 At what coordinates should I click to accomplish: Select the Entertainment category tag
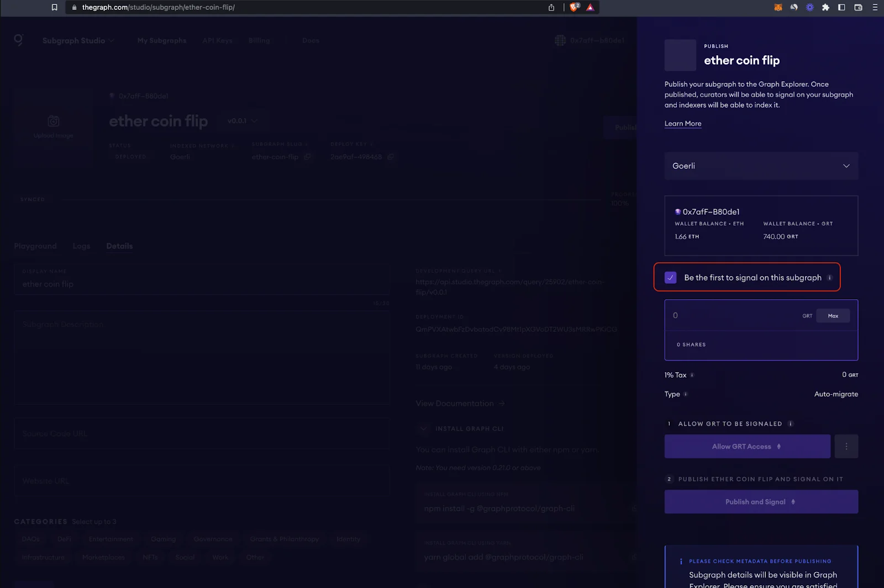[x=110, y=539]
